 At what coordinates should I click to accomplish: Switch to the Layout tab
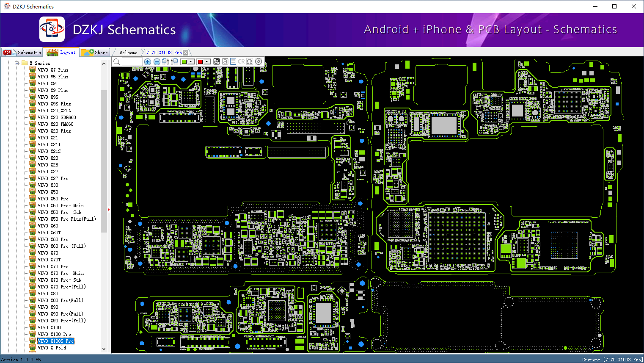click(x=61, y=52)
